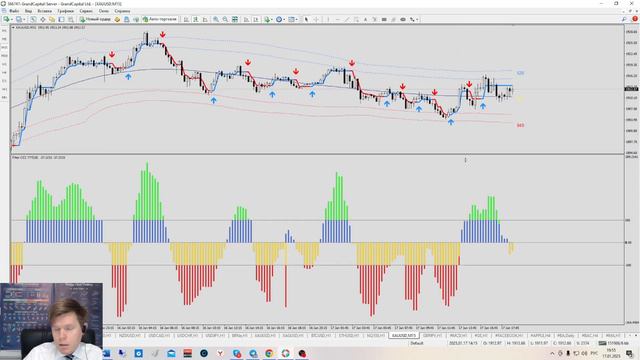
Task: Switch to the USDCHF,H1 chart tab
Action: (x=187, y=336)
